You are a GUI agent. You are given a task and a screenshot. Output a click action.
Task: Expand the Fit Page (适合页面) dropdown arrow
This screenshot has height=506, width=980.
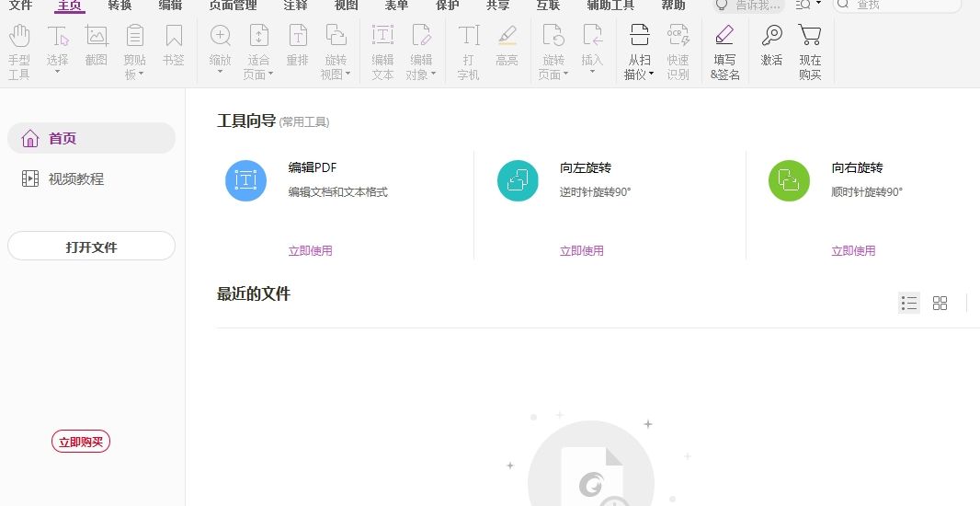pos(270,75)
